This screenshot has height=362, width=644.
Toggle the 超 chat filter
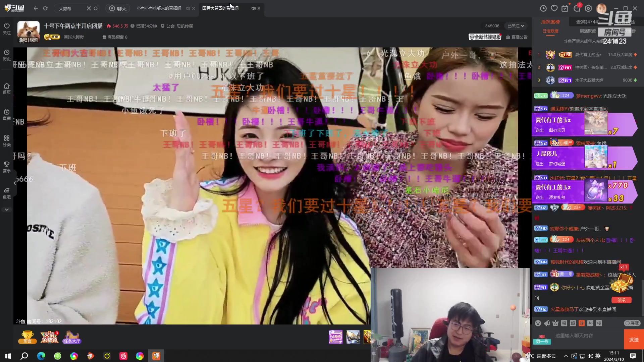click(573, 323)
